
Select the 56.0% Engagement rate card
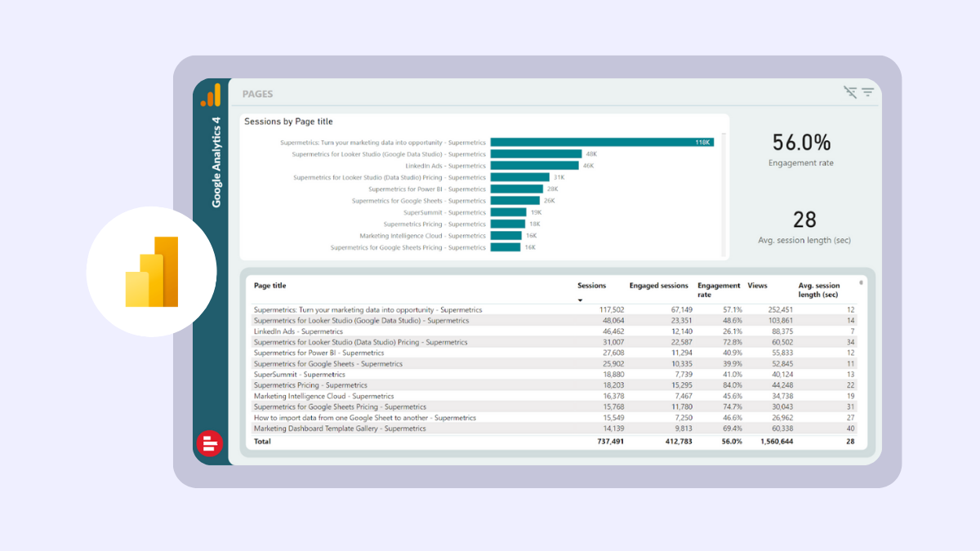[800, 148]
